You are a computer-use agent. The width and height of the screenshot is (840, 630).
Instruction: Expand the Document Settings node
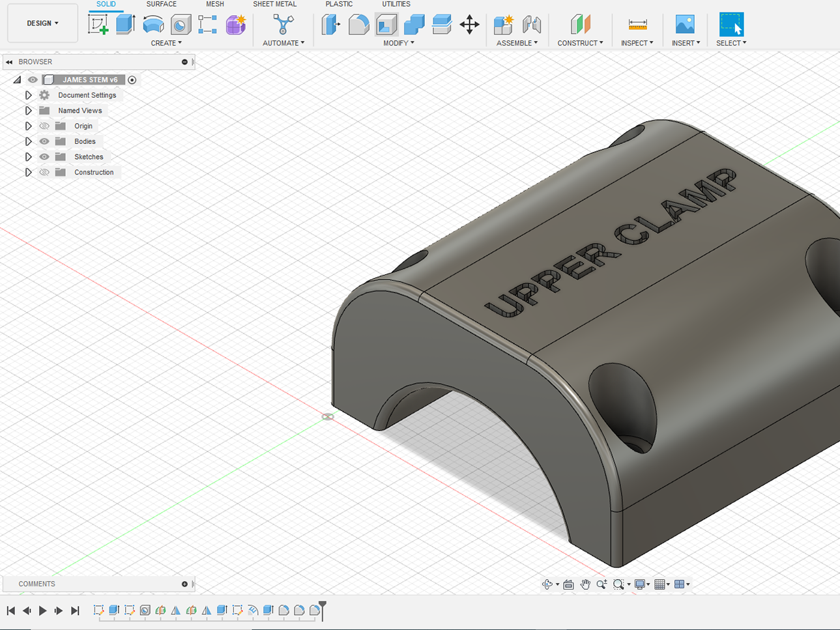28,95
